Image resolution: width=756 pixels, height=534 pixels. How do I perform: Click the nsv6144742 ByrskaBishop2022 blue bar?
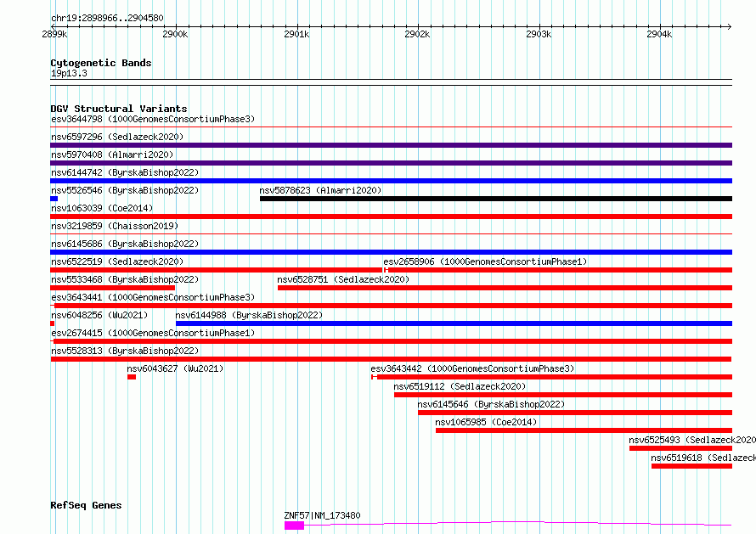[391, 181]
